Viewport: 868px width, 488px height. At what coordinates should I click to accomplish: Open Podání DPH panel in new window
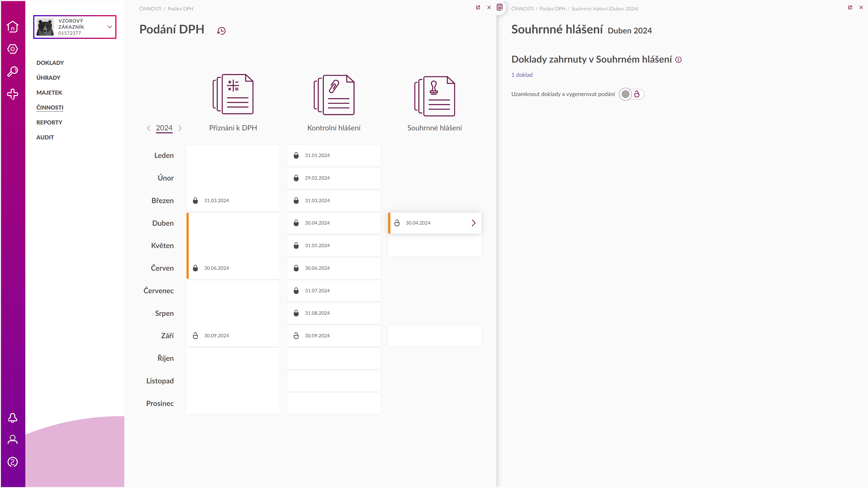(478, 7)
